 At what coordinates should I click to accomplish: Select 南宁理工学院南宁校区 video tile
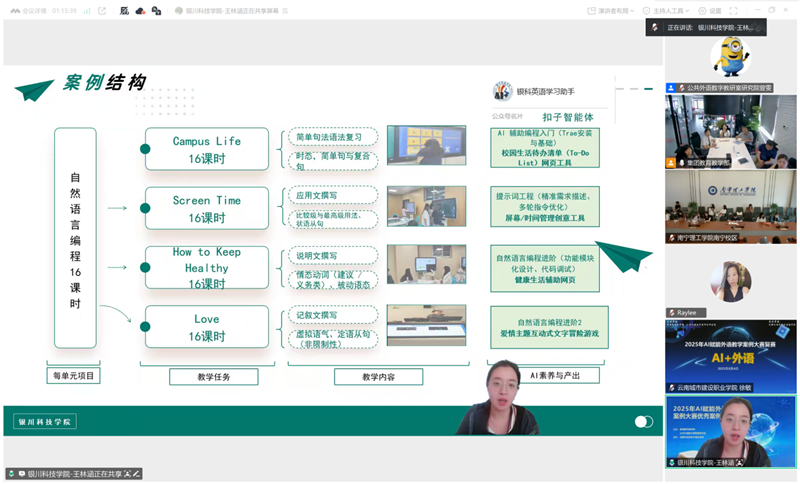pos(731,206)
